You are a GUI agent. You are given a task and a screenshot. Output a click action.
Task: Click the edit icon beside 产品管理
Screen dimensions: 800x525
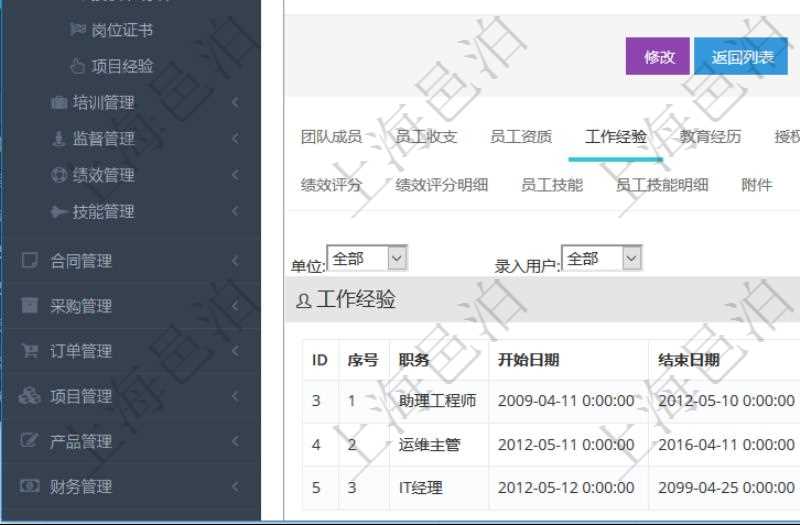click(29, 440)
